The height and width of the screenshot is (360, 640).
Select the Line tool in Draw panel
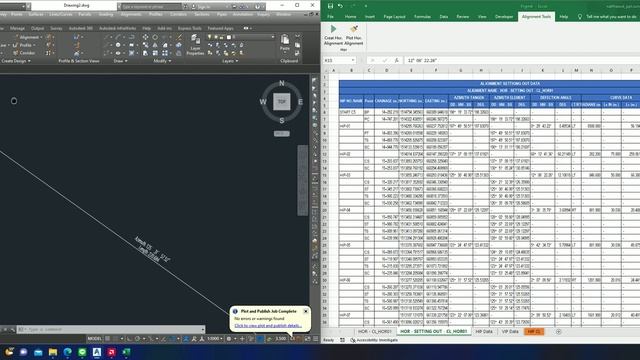coord(108,37)
